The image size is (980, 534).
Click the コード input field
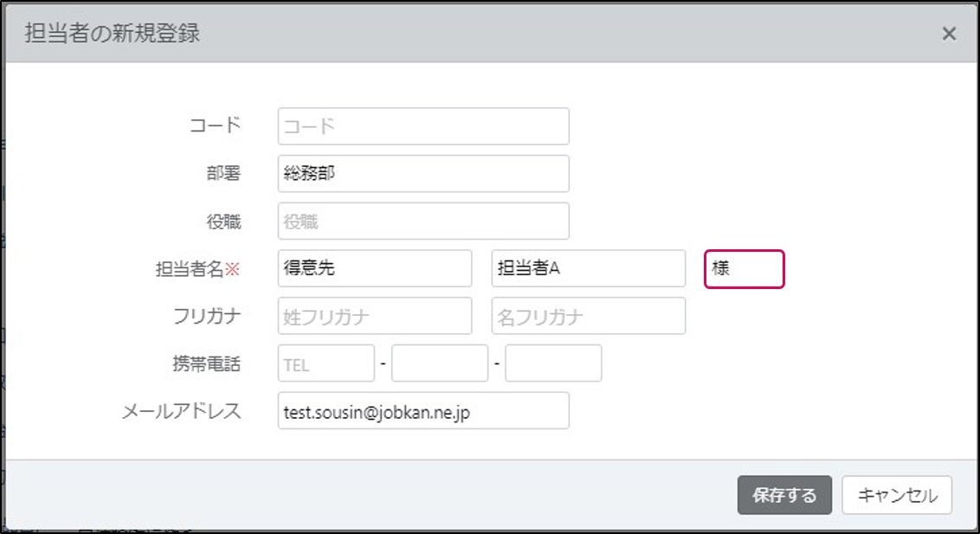422,125
